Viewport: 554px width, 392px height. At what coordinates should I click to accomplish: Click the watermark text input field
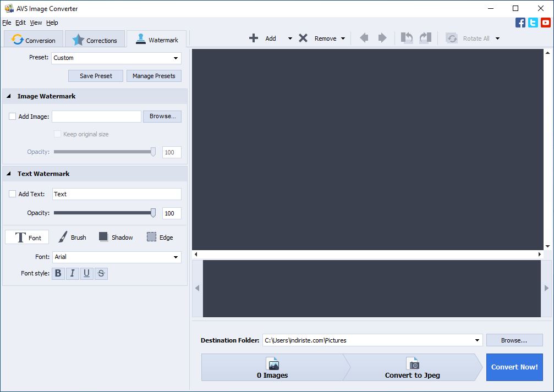(117, 194)
